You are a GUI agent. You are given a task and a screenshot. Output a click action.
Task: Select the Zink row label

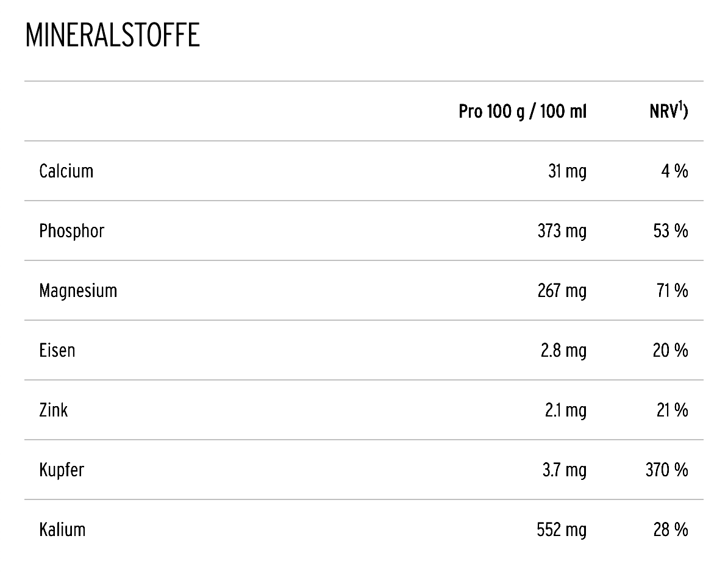pyautogui.click(x=54, y=410)
